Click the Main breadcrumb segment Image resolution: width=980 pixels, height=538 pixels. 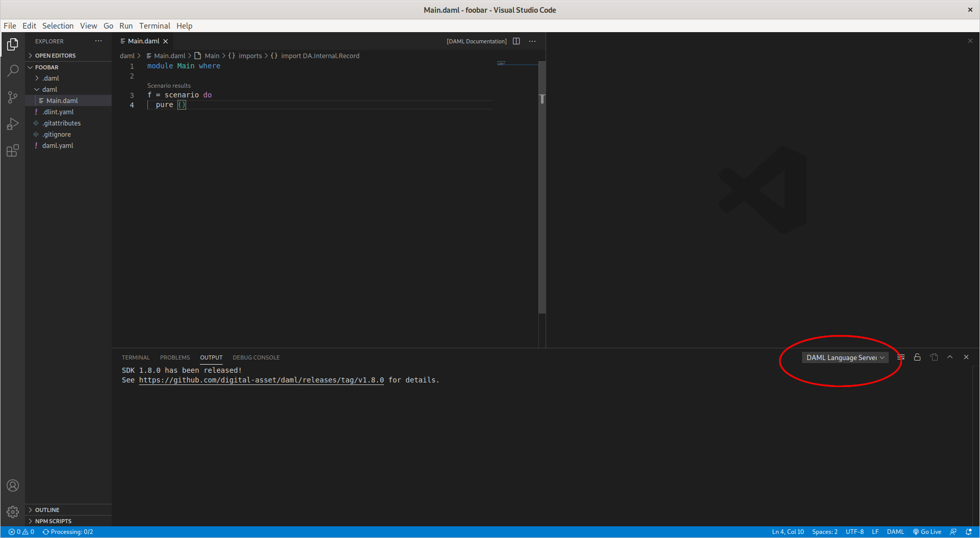click(207, 56)
